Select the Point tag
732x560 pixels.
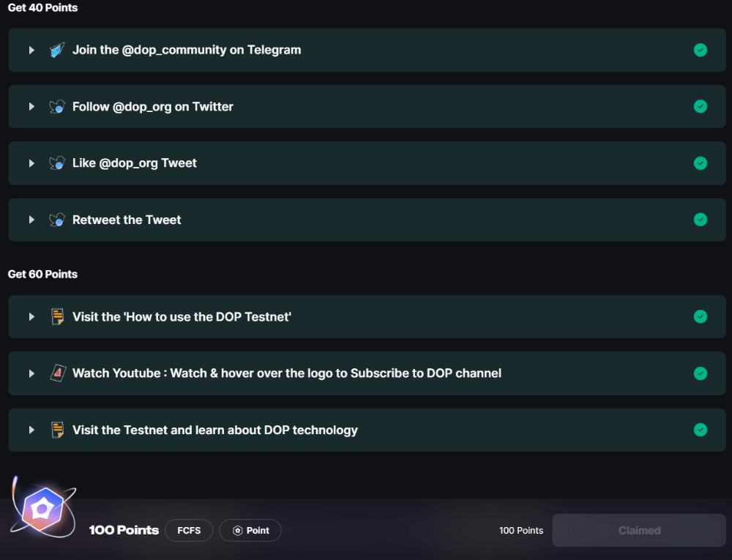[x=250, y=531]
